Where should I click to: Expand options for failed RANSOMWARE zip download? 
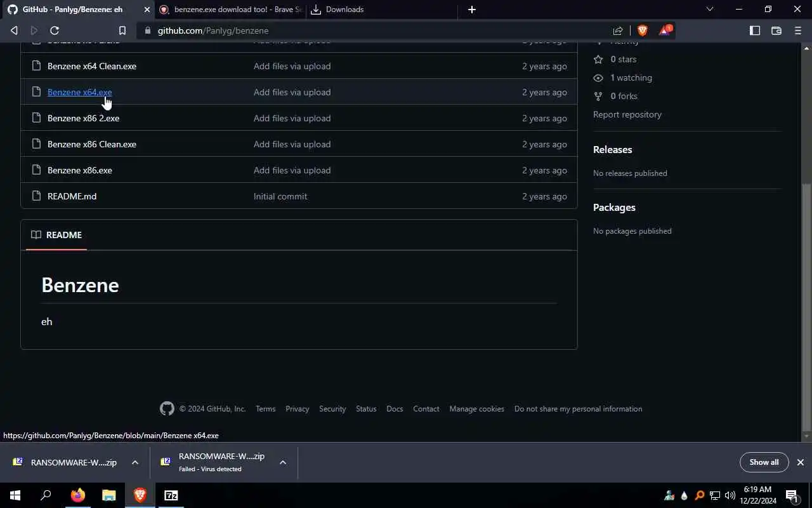(283, 462)
